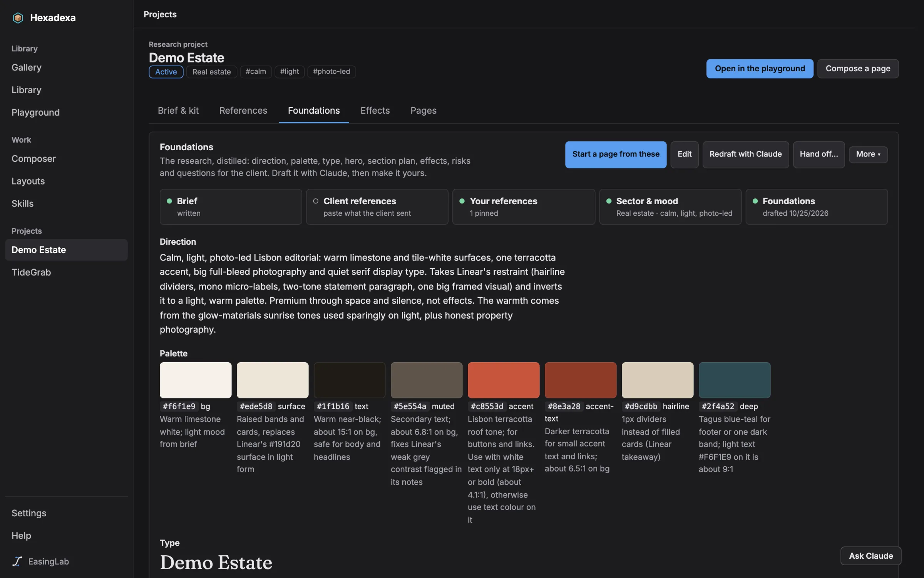Image resolution: width=924 pixels, height=578 pixels.
Task: Click the Hexadexa hexagon logo icon
Action: [x=18, y=18]
